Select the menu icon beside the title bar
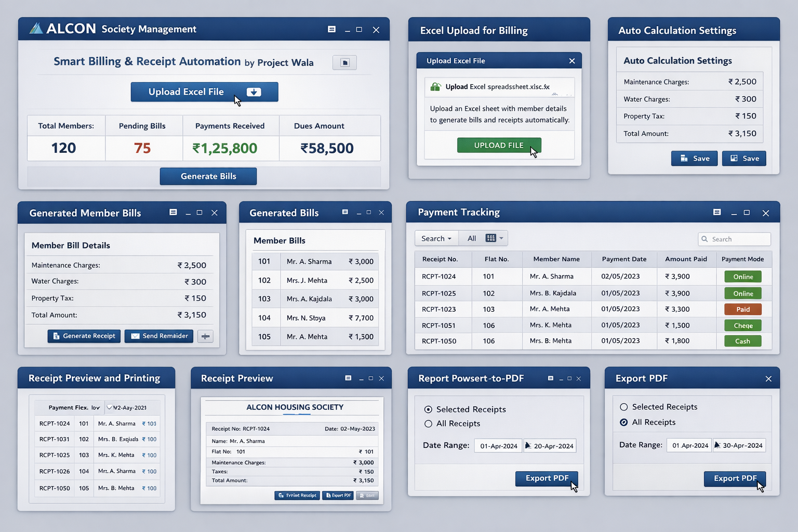798x532 pixels. (331, 30)
